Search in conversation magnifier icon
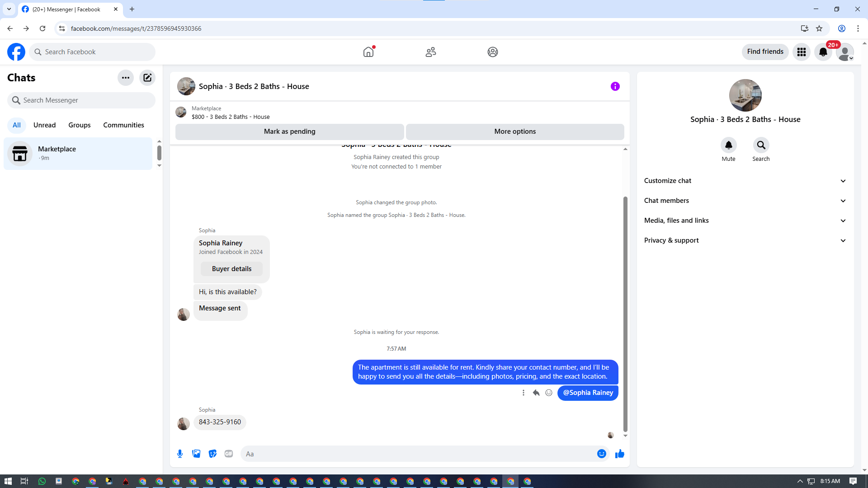 pos(761,145)
